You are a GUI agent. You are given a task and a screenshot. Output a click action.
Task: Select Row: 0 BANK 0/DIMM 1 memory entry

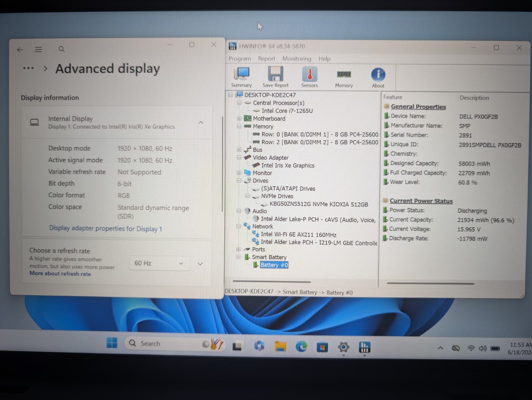(320, 134)
